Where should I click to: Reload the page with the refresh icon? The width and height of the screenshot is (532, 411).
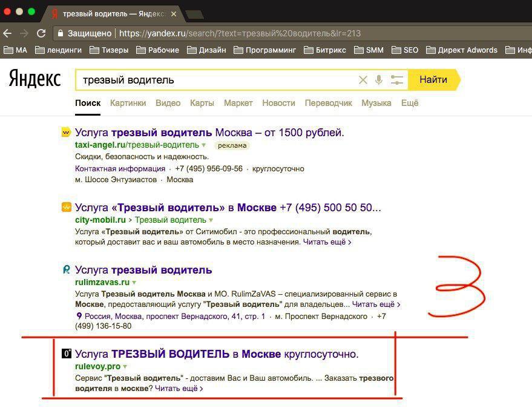coord(41,33)
